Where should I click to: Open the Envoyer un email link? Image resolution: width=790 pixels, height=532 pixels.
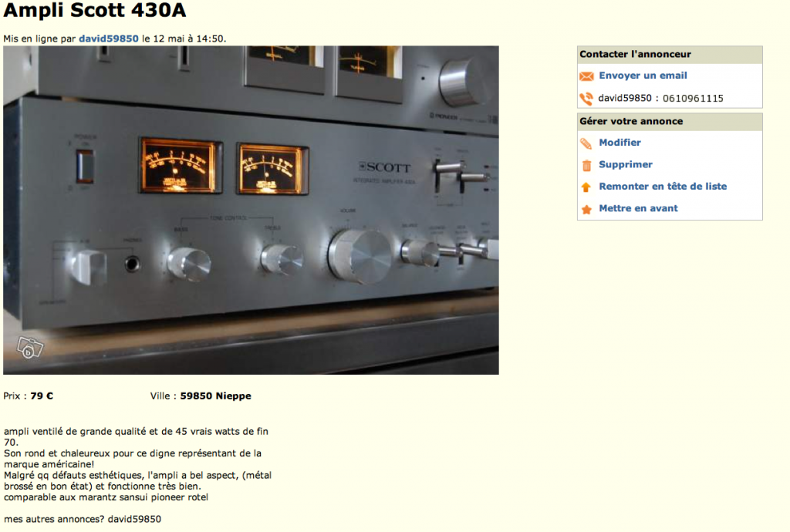tap(643, 76)
